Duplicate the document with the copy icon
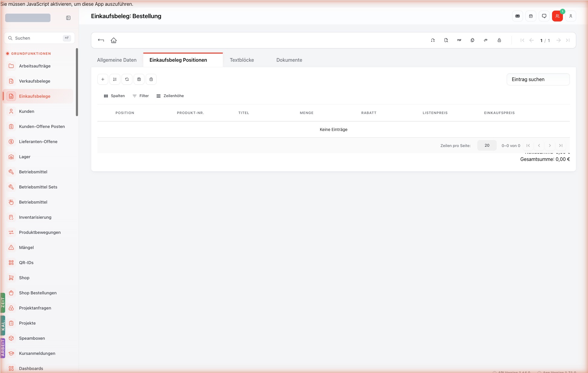The image size is (588, 373). pyautogui.click(x=473, y=40)
